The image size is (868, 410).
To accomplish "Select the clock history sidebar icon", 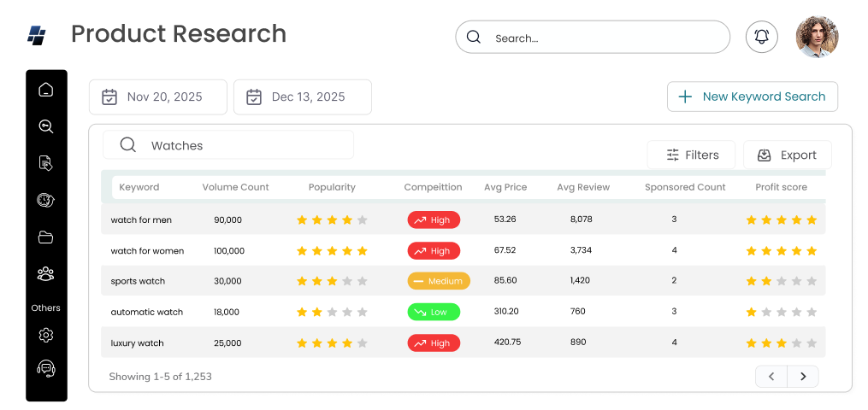I will pos(46,200).
